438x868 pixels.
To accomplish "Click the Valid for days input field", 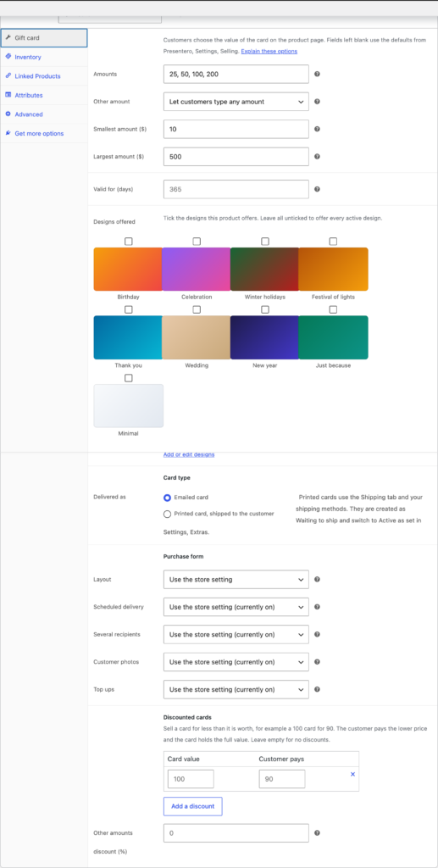I will point(236,189).
